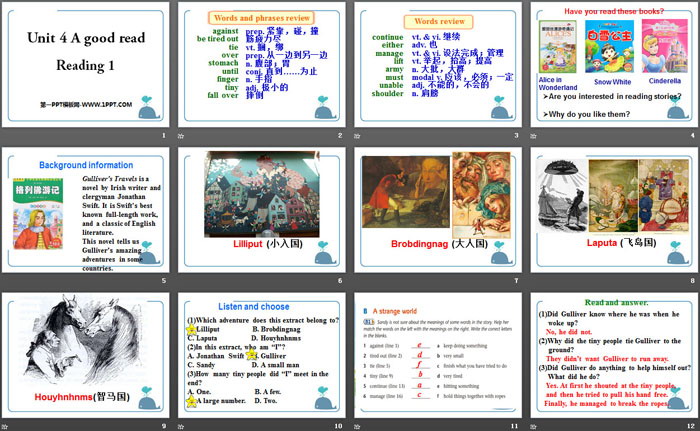Screen dimensions: 700x431
Task: Click slide number 5 label
Action: tap(164, 280)
